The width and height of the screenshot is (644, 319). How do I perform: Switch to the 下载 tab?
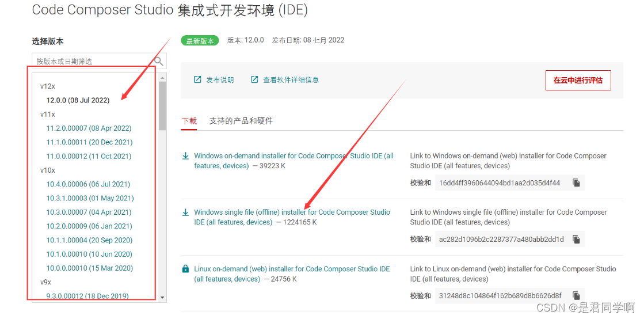click(x=189, y=121)
